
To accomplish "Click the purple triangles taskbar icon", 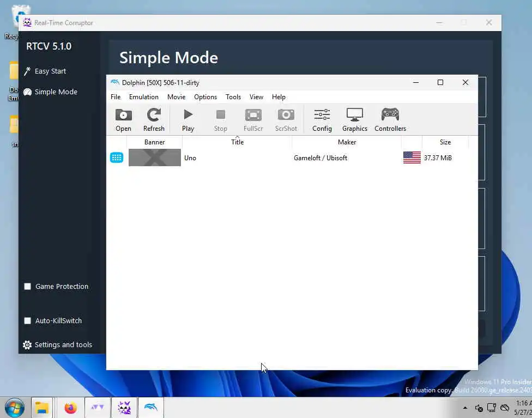I will click(98, 408).
